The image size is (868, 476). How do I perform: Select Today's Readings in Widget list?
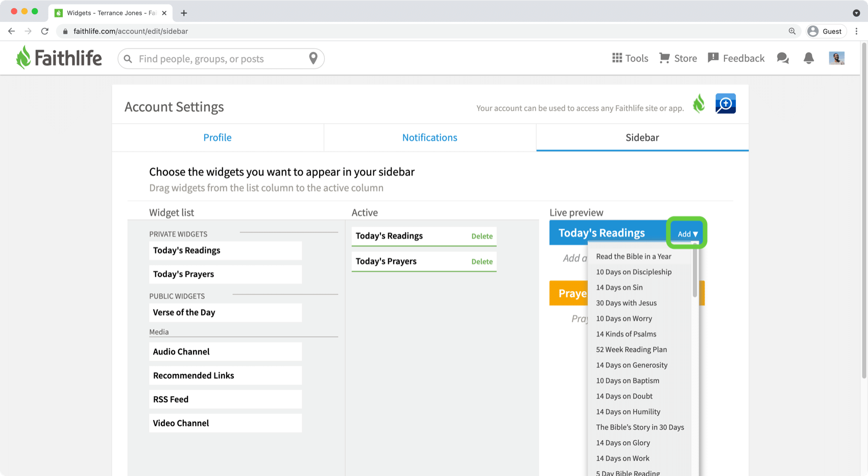225,250
